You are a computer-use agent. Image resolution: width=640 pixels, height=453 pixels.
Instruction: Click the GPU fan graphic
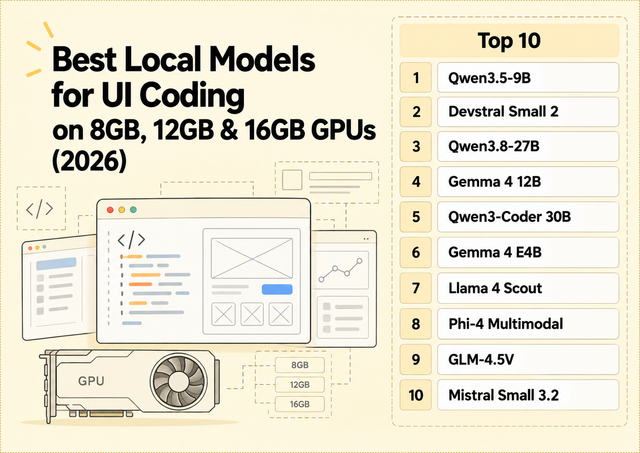pos(178,381)
